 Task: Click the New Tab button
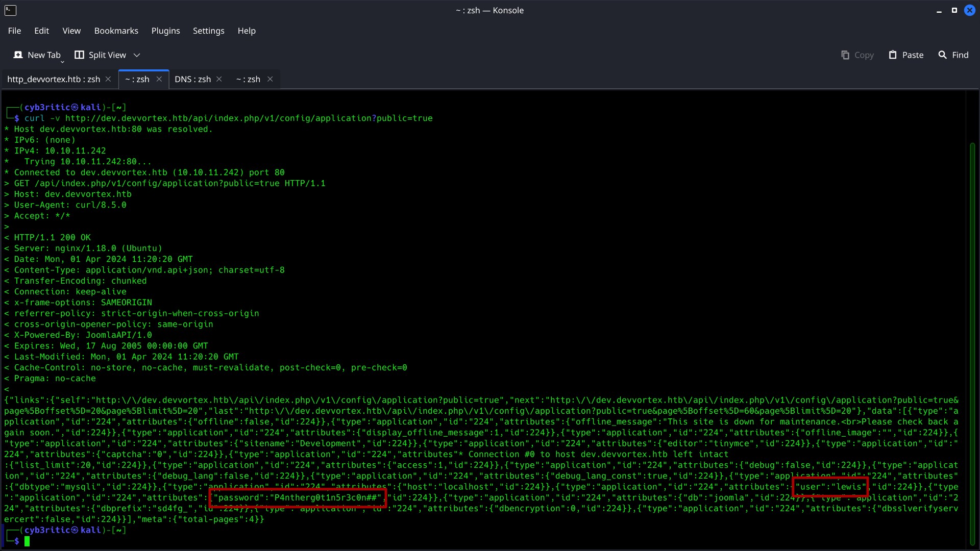point(37,55)
